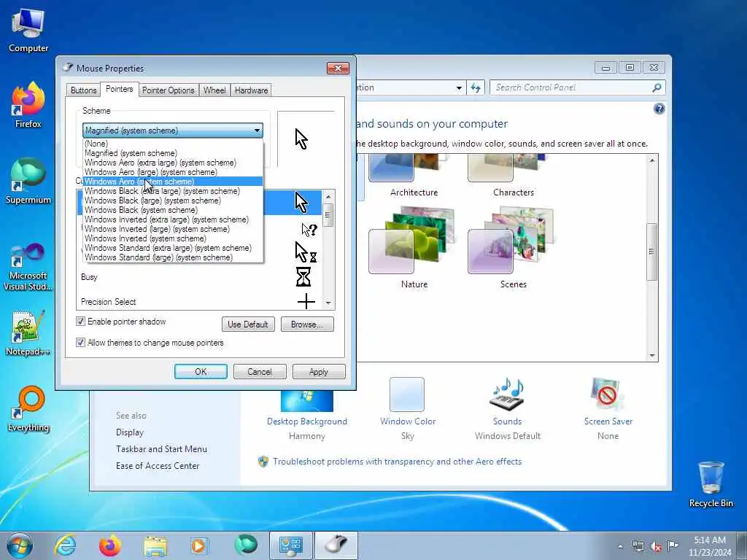Collapse the Scheme combo box arrow
This screenshot has width=747, height=560.
tap(257, 130)
